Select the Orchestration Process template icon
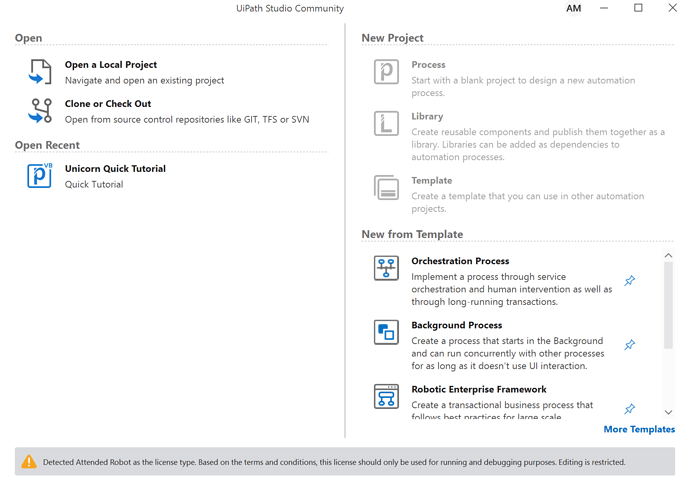This screenshot has height=495, width=690. (x=386, y=268)
